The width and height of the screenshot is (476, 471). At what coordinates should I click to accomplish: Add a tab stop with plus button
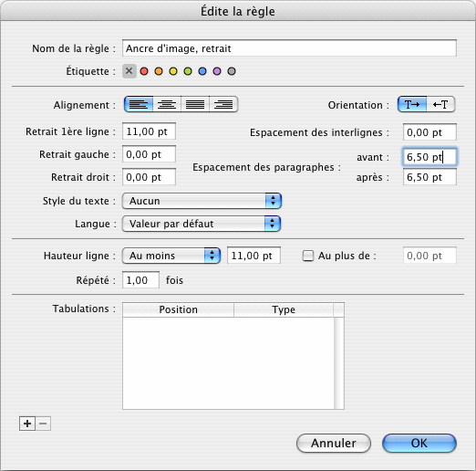pos(27,424)
